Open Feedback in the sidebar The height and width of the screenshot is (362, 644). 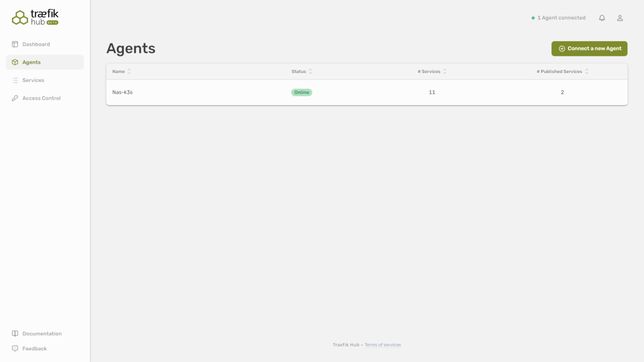pyautogui.click(x=45, y=348)
